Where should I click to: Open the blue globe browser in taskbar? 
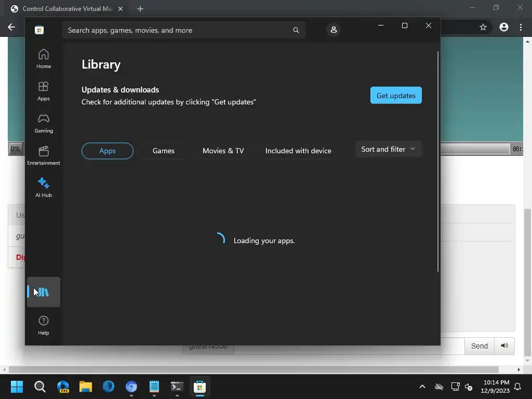pyautogui.click(x=109, y=387)
